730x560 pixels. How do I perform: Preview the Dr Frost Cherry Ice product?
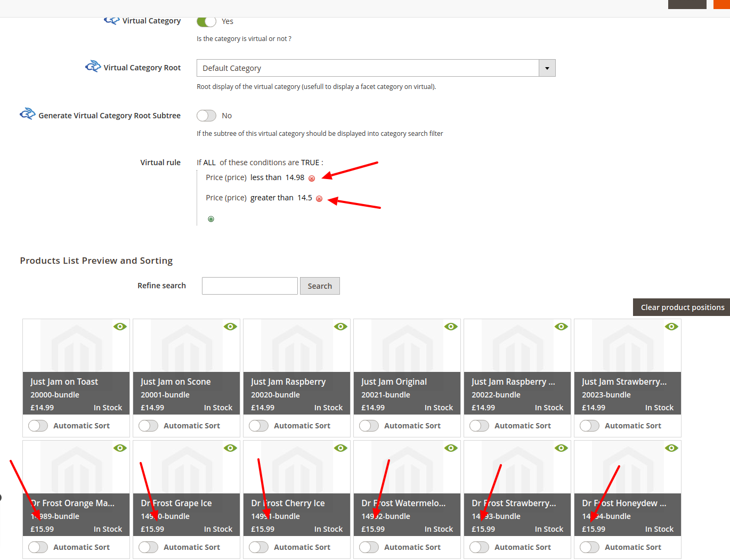340,448
